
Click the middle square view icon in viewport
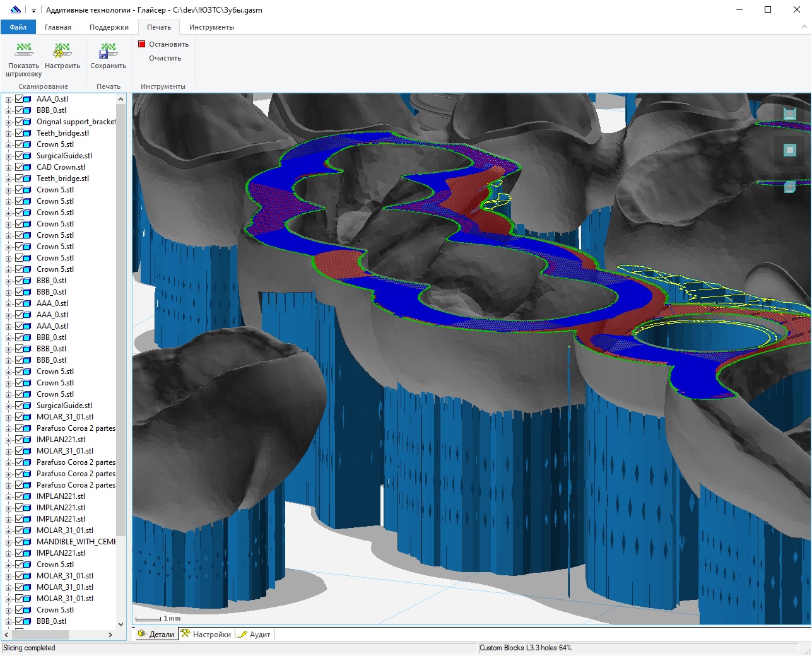[x=789, y=150]
